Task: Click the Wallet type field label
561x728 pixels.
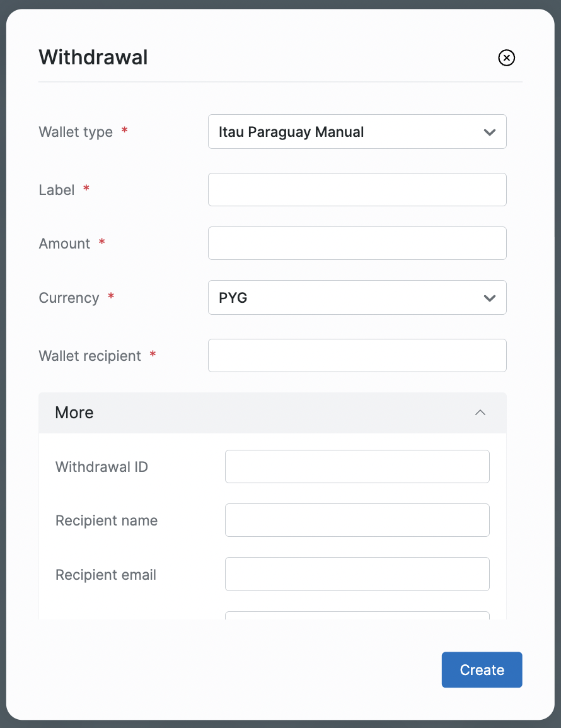Action: tap(76, 132)
